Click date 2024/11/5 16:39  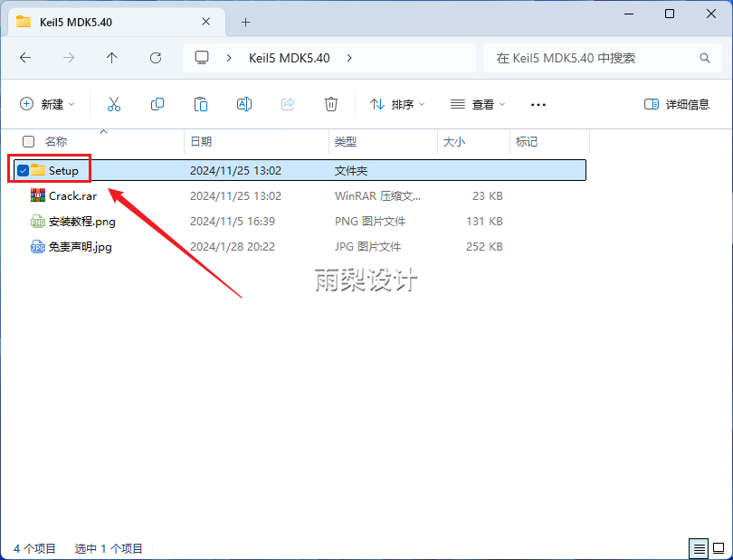click(x=233, y=221)
